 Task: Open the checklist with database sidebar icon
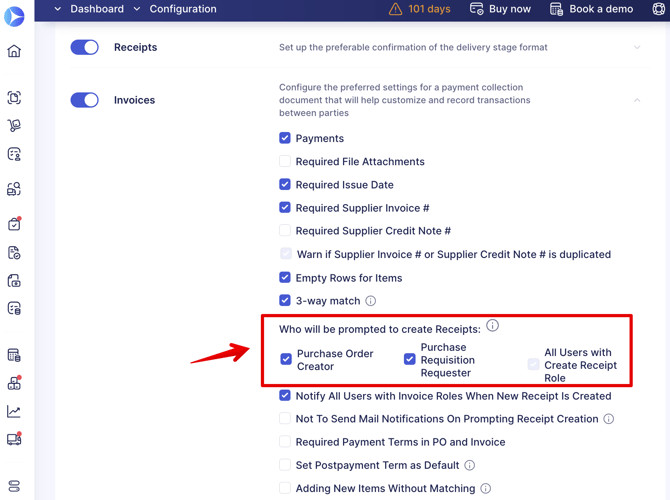14,308
